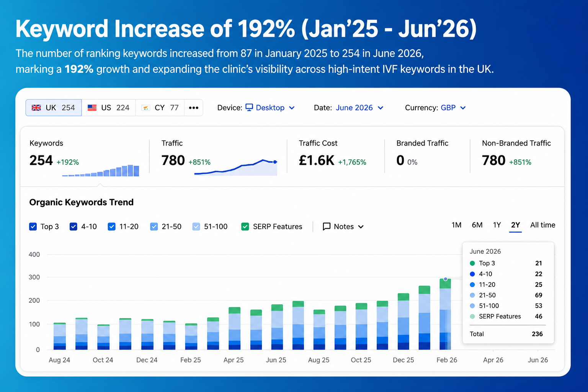Click the 11-20 legend dot in tooltip
This screenshot has width=588, height=392.
click(x=472, y=284)
